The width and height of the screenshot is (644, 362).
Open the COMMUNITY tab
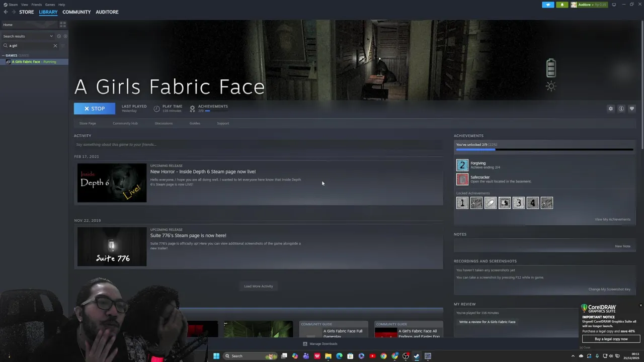coord(76,12)
